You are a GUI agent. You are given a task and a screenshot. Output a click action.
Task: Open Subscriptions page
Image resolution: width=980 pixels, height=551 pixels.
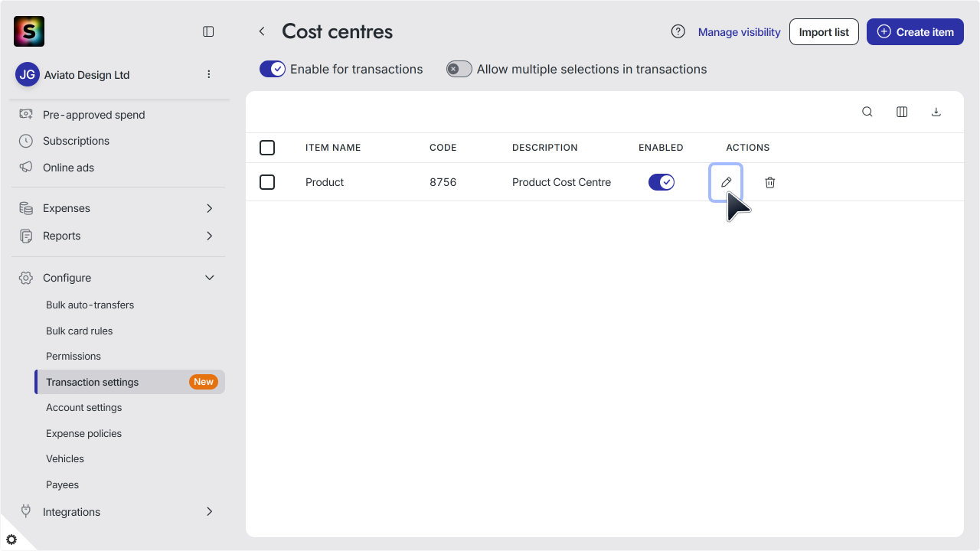[76, 141]
